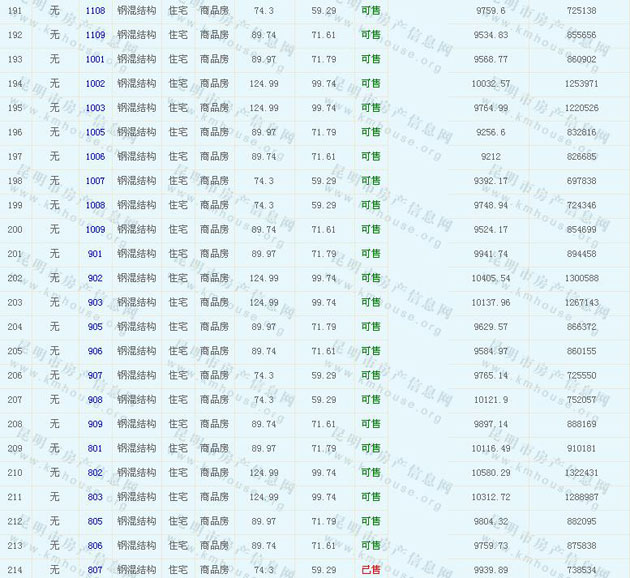630x578 pixels.
Task: Click room 807 link
Action: point(95,569)
